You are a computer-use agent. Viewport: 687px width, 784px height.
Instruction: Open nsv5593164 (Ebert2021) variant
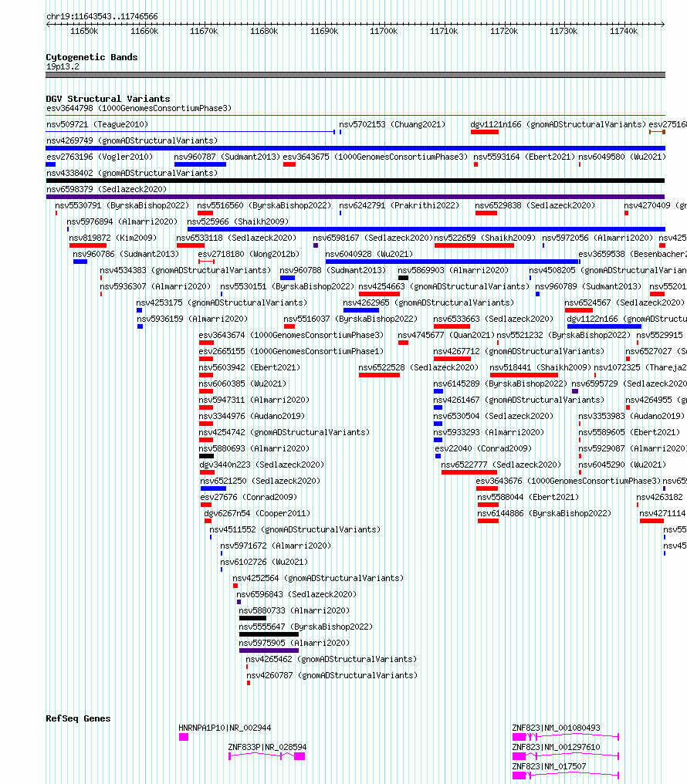524,157
